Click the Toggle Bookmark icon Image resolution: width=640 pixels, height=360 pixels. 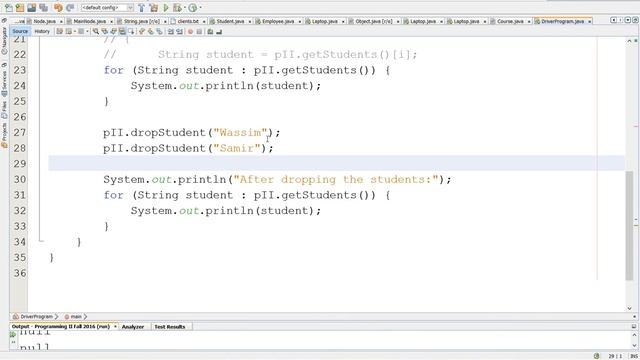coord(159,31)
